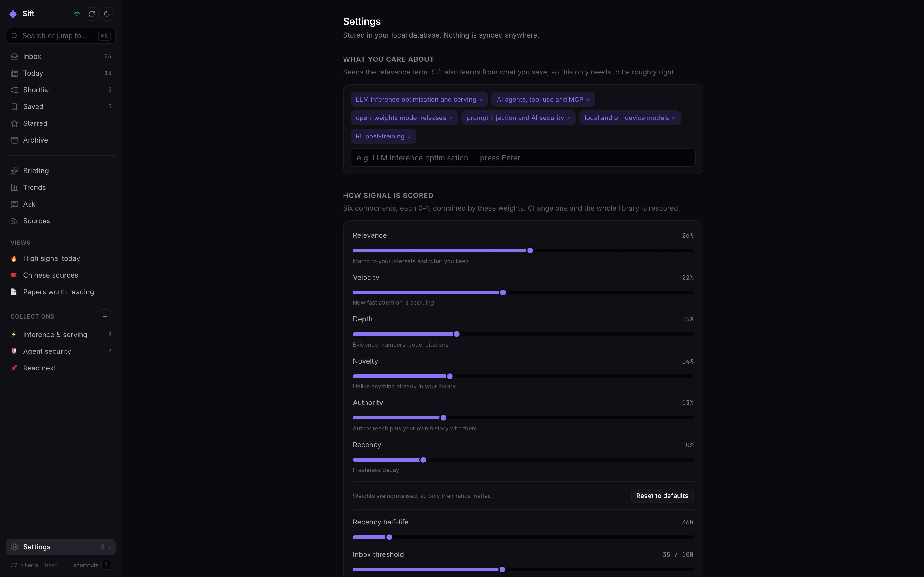The width and height of the screenshot is (924, 577).
Task: Remove local and on-device models tag
Action: click(x=674, y=118)
